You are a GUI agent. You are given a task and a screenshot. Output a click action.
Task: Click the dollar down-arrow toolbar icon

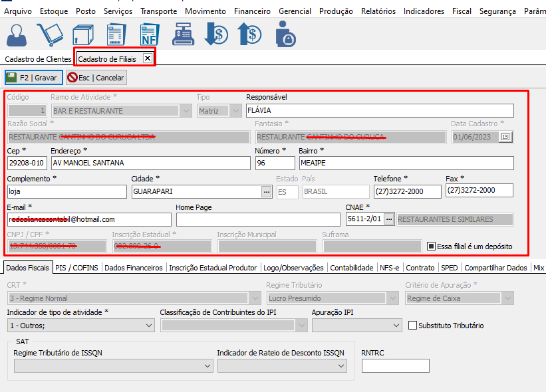click(216, 34)
